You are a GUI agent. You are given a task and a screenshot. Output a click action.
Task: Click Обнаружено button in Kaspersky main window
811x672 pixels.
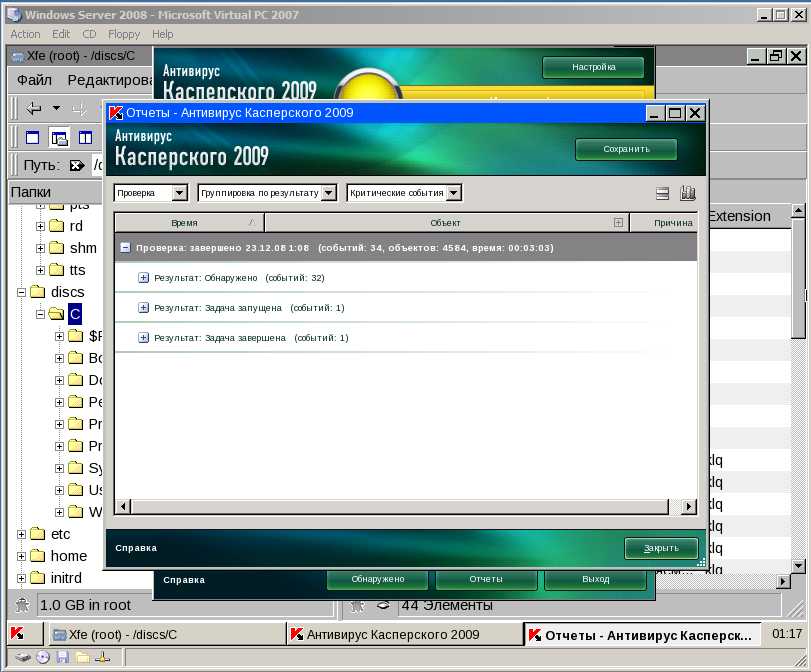point(378,579)
